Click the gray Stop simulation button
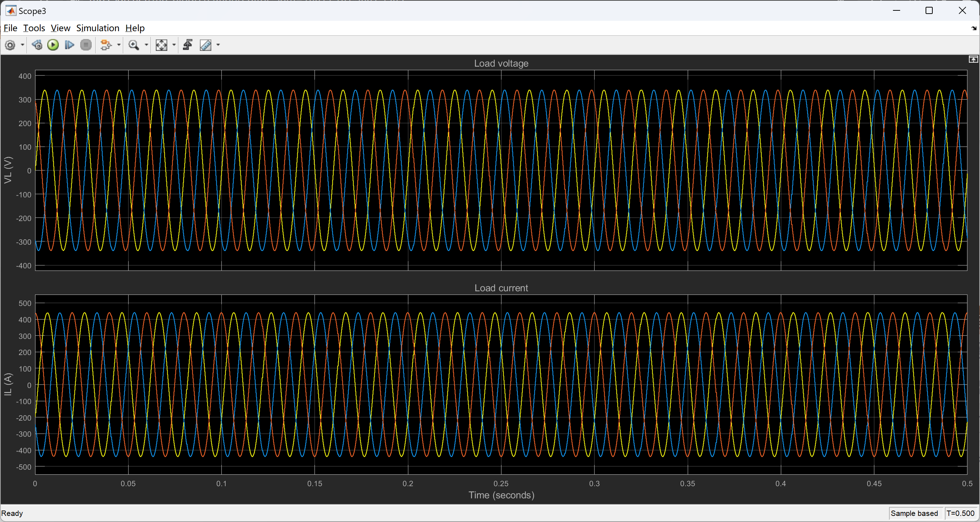 pyautogui.click(x=86, y=45)
